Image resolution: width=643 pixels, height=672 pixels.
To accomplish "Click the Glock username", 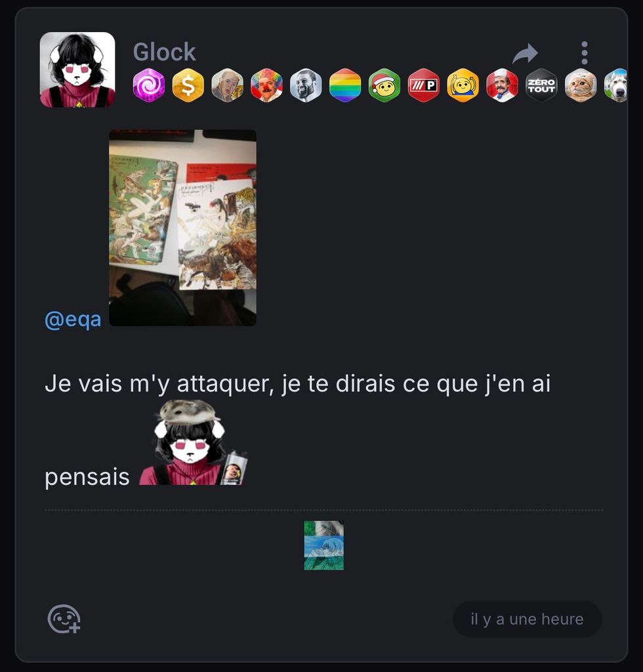I will tap(164, 52).
